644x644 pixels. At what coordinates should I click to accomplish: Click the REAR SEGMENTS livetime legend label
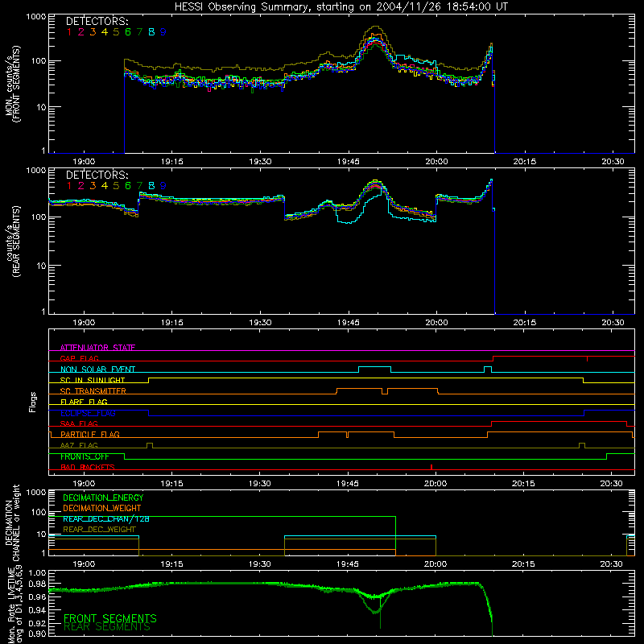107,627
